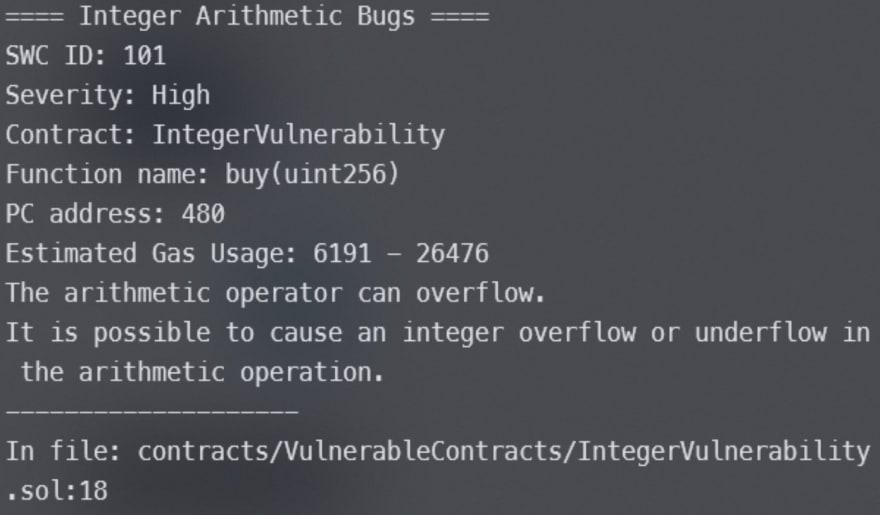Click the Severity label
This screenshot has height=515, width=880.
[71, 95]
